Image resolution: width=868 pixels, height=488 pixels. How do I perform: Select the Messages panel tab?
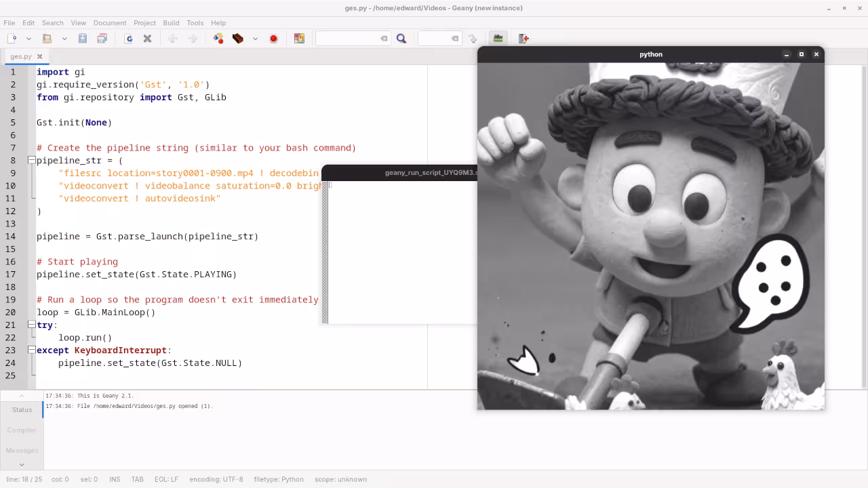pos(22,450)
